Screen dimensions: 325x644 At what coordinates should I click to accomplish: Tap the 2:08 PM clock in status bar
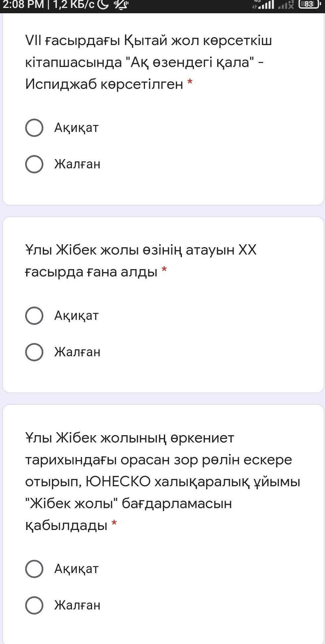[23, 5]
